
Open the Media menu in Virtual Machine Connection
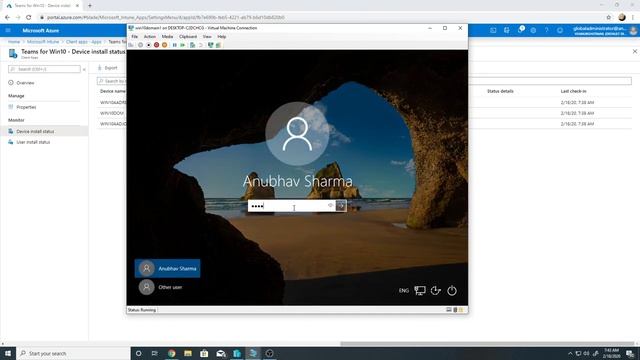167,37
